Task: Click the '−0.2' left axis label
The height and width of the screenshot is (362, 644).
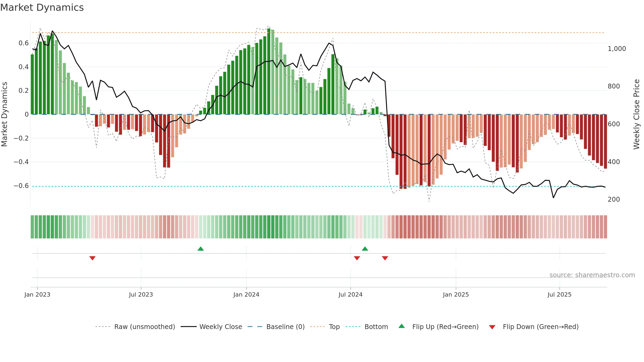Action: click(x=21, y=138)
